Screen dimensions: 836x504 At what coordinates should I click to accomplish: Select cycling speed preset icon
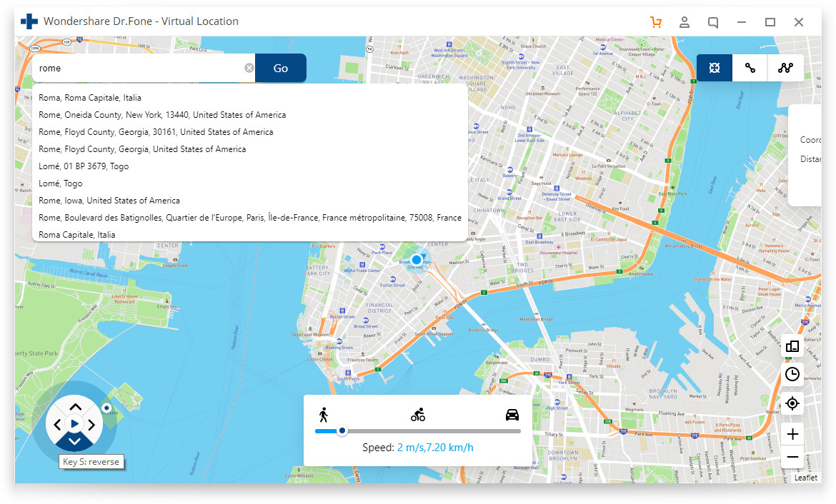(417, 413)
